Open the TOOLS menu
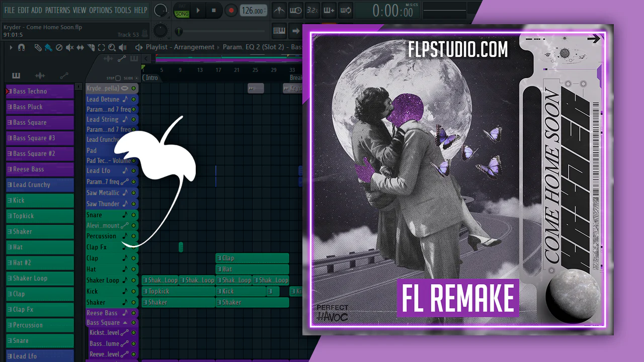 (x=123, y=10)
